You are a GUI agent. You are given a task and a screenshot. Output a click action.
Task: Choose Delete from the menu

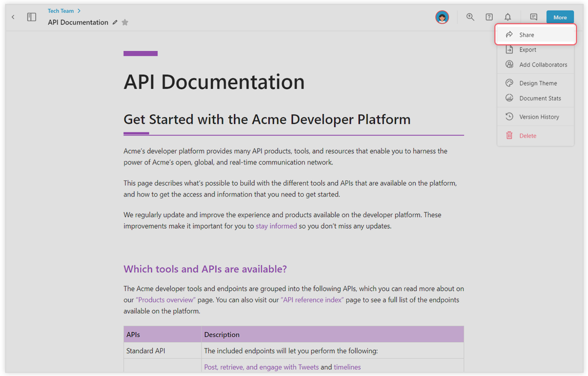point(535,136)
